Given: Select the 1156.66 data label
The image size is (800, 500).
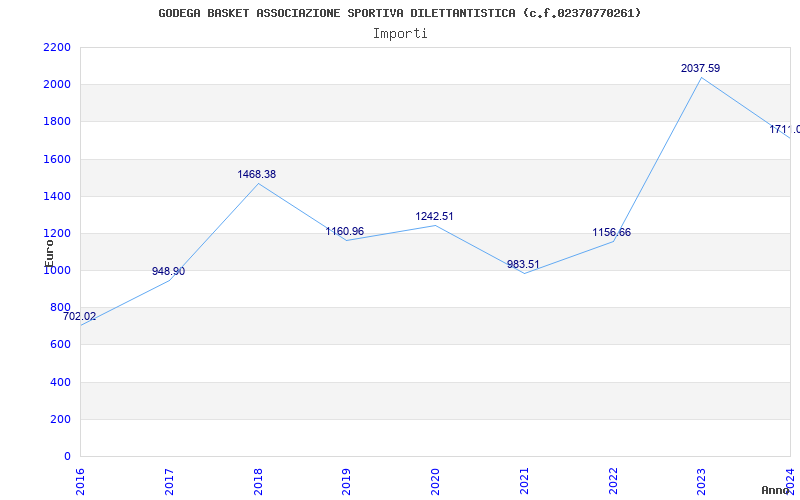Looking at the screenshot, I should pyautogui.click(x=611, y=233).
